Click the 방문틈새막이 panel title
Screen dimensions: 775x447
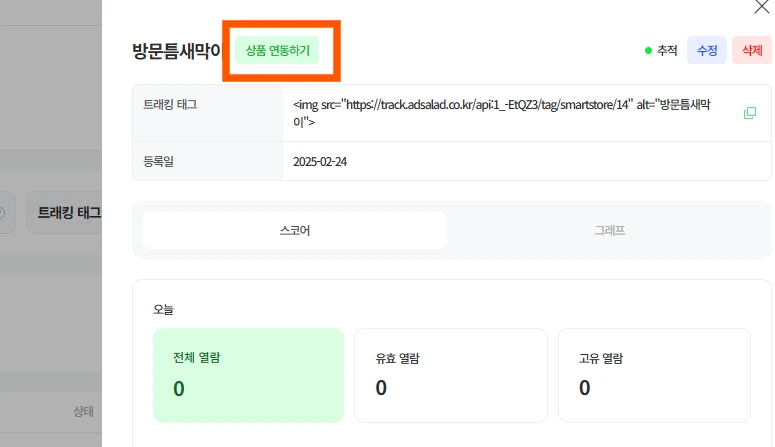tap(175, 51)
